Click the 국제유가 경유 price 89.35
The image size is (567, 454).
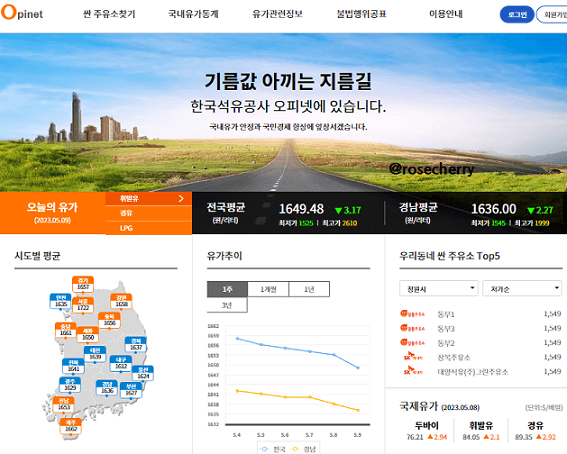(523, 437)
